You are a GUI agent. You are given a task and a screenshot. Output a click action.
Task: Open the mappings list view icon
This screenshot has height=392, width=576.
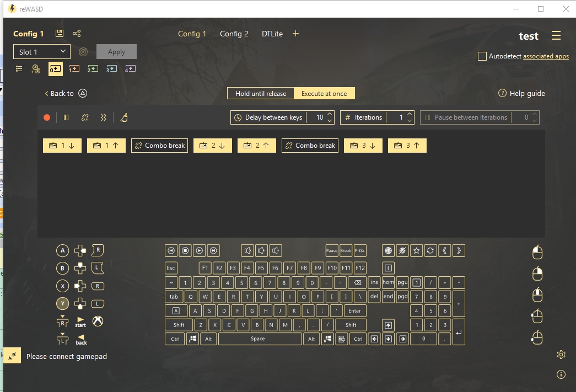[19, 69]
